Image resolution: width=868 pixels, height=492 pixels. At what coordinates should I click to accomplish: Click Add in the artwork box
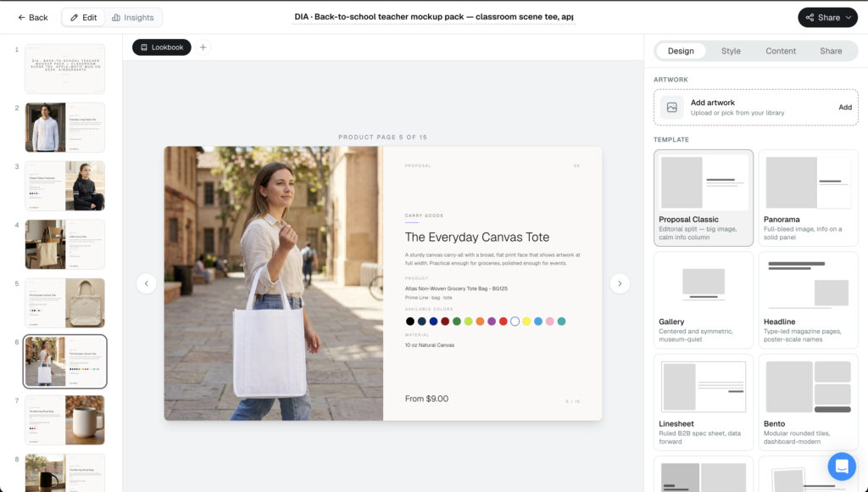pyautogui.click(x=845, y=107)
